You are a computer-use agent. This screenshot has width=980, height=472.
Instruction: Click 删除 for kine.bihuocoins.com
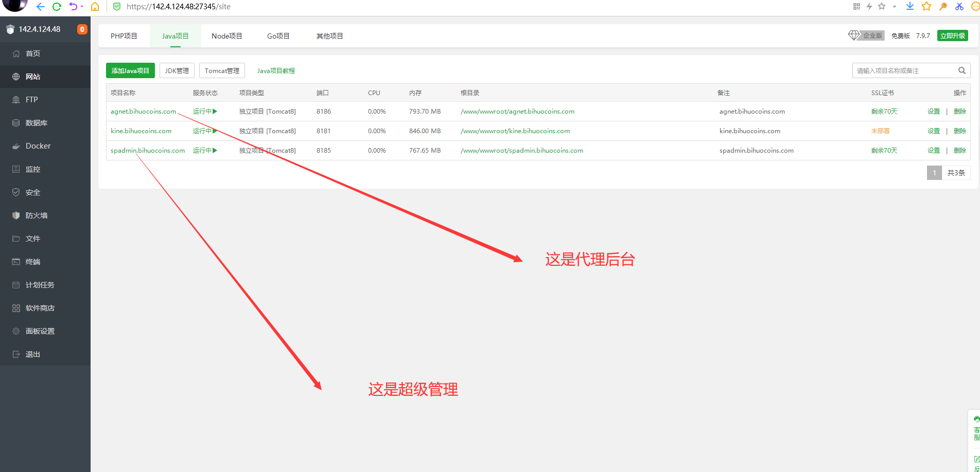pyautogui.click(x=960, y=131)
